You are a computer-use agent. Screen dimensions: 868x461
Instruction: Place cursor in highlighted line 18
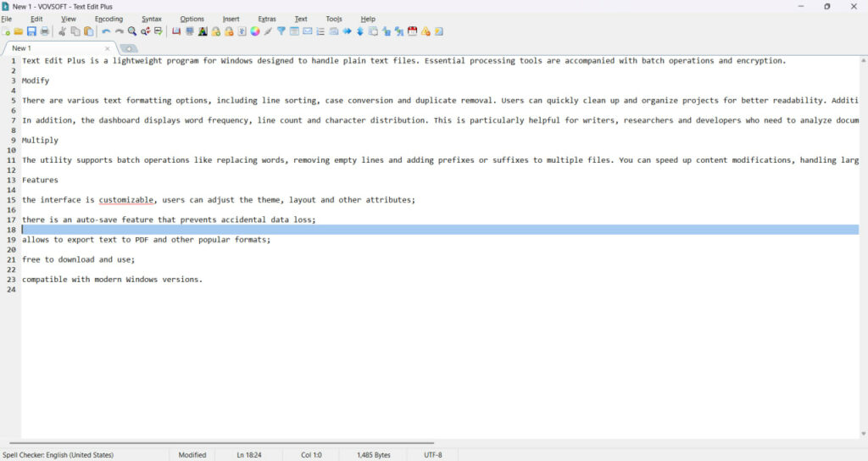coord(440,230)
